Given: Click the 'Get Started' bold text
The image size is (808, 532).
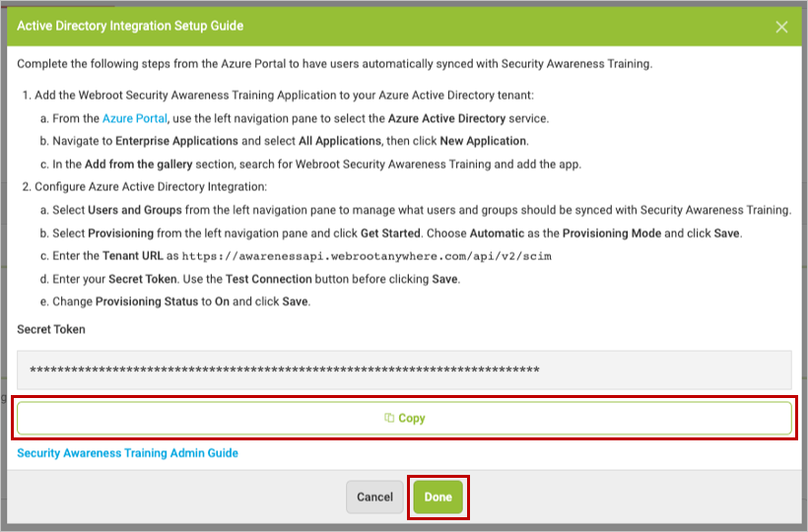Looking at the screenshot, I should (x=390, y=233).
